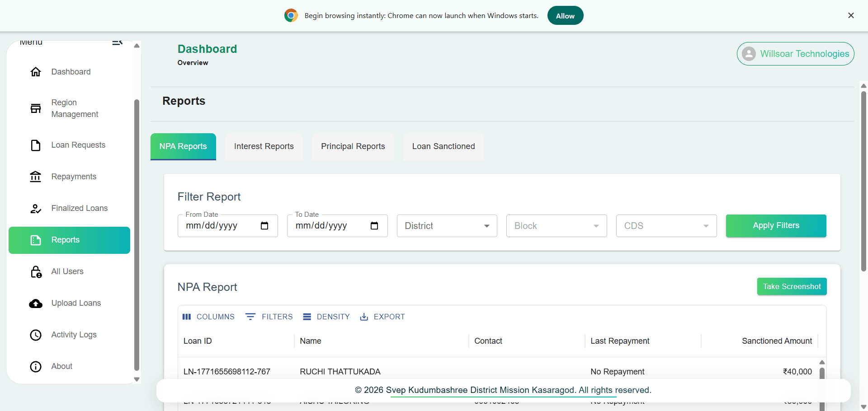Click the Dashboard page heading
868x411 pixels.
(207, 49)
